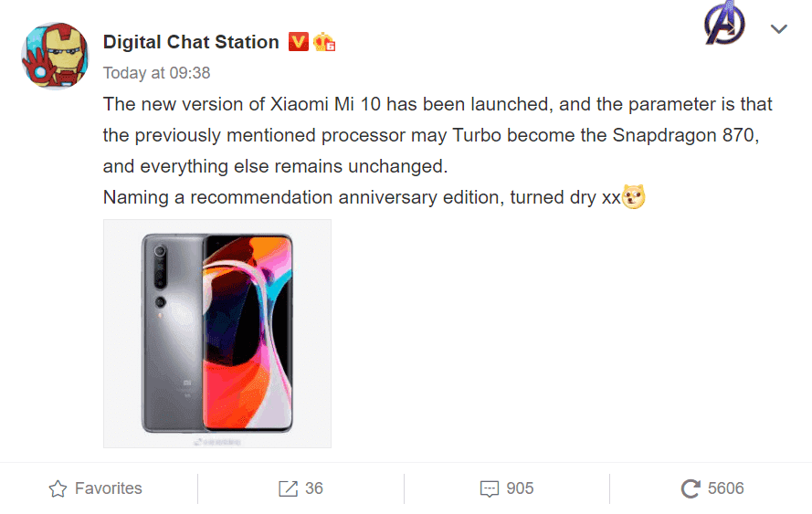Open the Xiaomi Mi 10 phone image

(217, 333)
